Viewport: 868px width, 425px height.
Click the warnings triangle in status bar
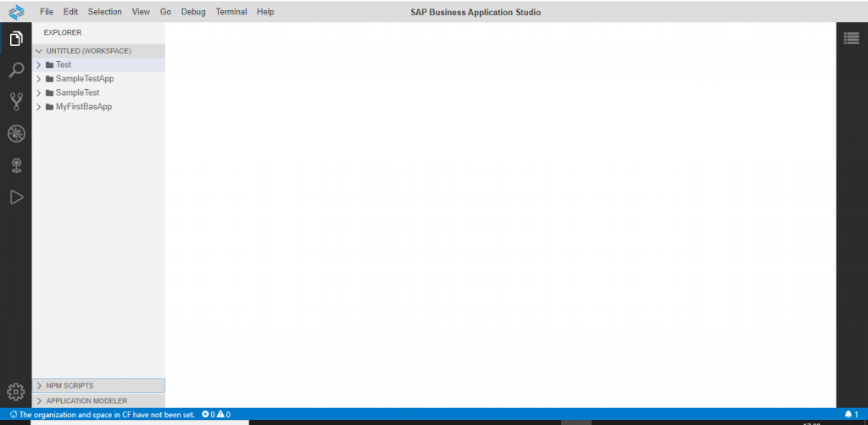pos(220,415)
